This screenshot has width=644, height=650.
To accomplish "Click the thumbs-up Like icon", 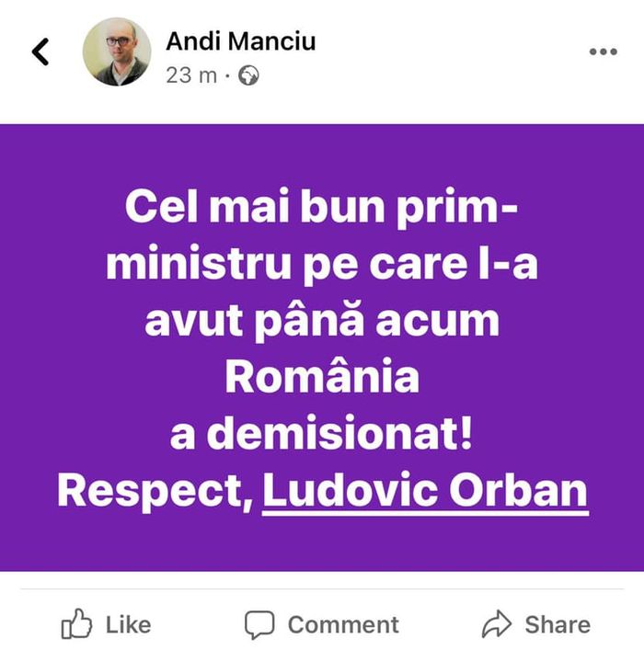I will (76, 624).
